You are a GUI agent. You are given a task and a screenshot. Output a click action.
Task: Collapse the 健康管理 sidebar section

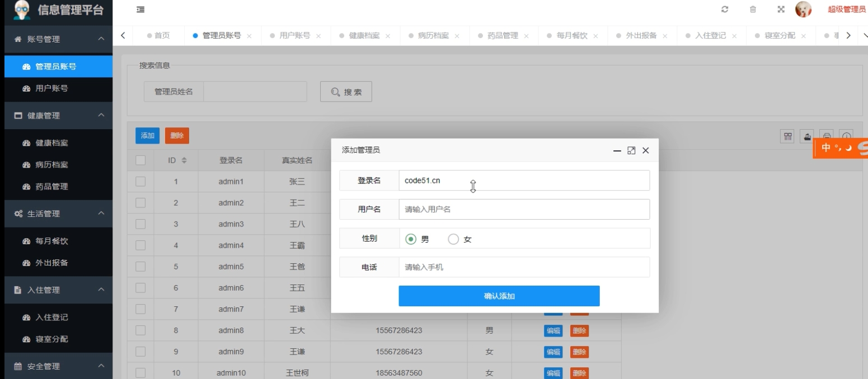point(58,116)
